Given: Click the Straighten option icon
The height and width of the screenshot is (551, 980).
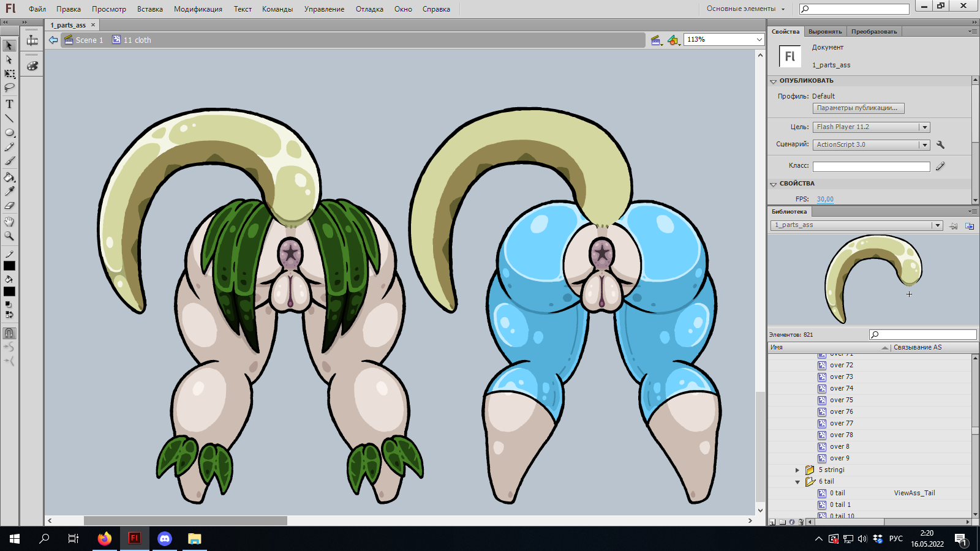Looking at the screenshot, I should [x=9, y=361].
